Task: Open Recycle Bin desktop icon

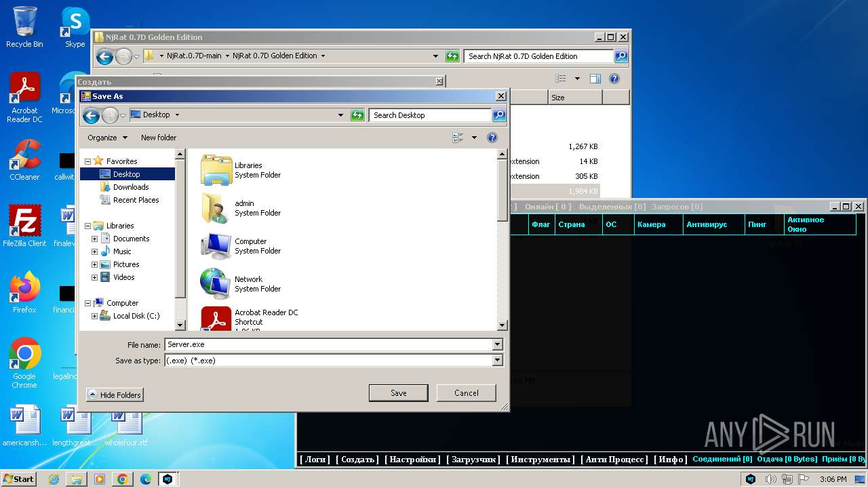Action: coord(24,27)
